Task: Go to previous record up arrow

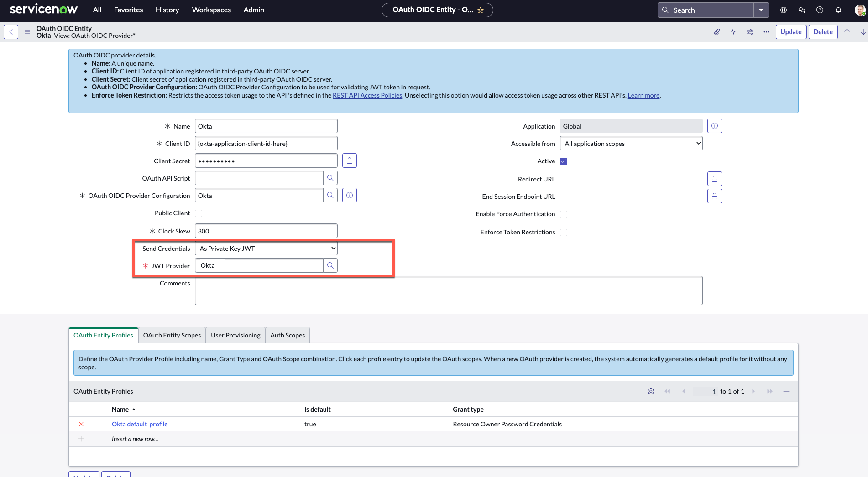Action: pos(847,32)
